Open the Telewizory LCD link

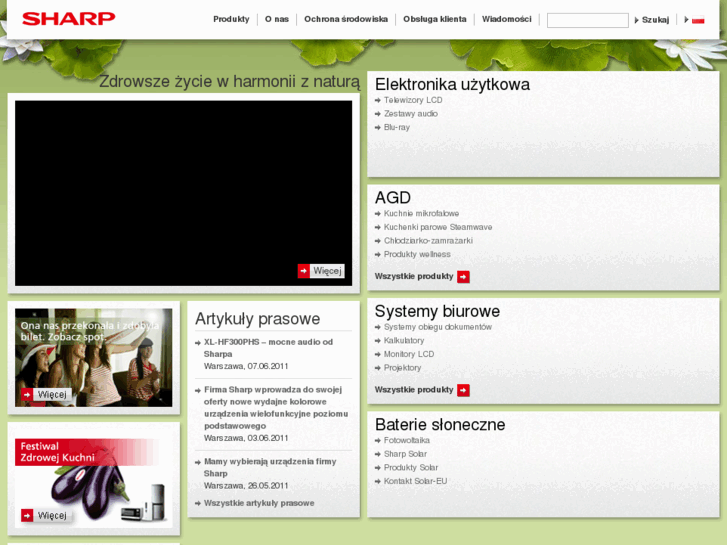pos(413,100)
